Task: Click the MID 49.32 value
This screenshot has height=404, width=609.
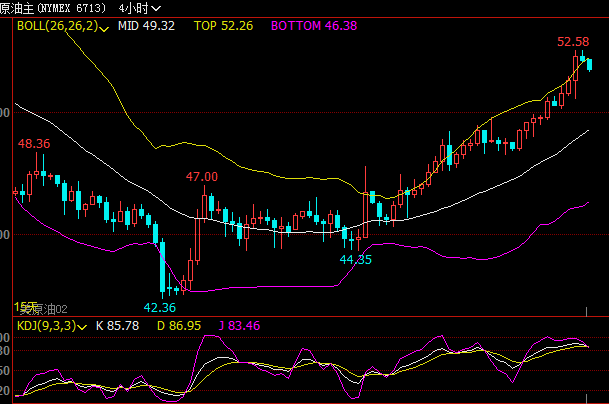Action: point(146,26)
